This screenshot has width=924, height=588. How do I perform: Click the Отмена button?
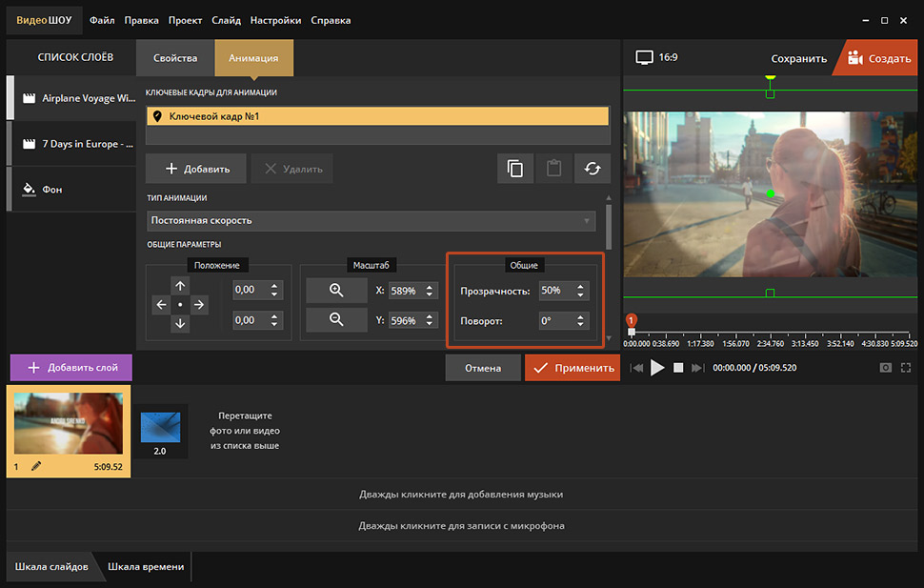click(483, 368)
